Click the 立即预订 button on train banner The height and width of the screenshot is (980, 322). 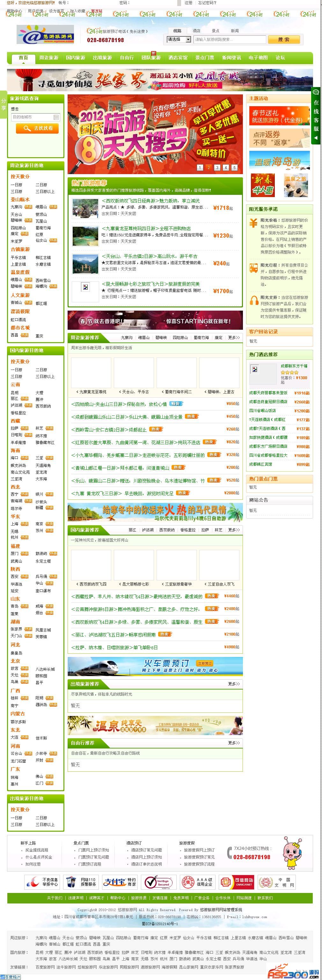205,663
